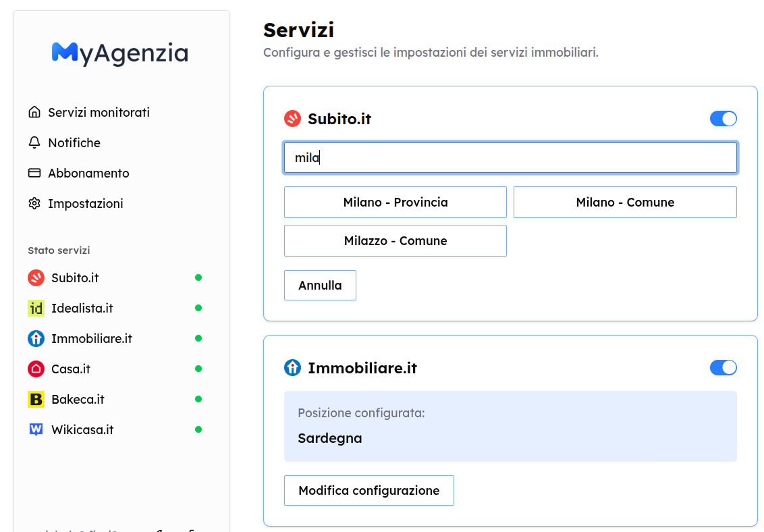Click the Sardegna configured position value
764x532 pixels.
pos(330,438)
